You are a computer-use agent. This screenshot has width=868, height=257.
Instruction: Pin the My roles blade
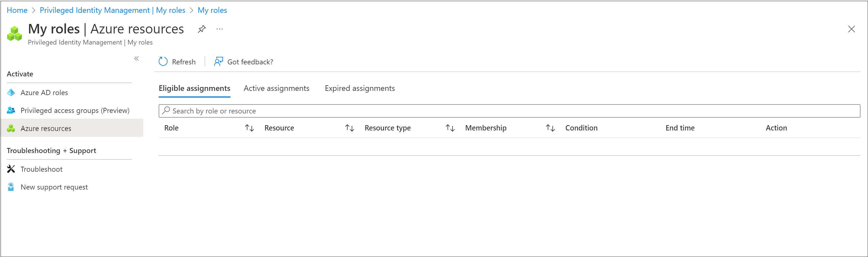[202, 29]
